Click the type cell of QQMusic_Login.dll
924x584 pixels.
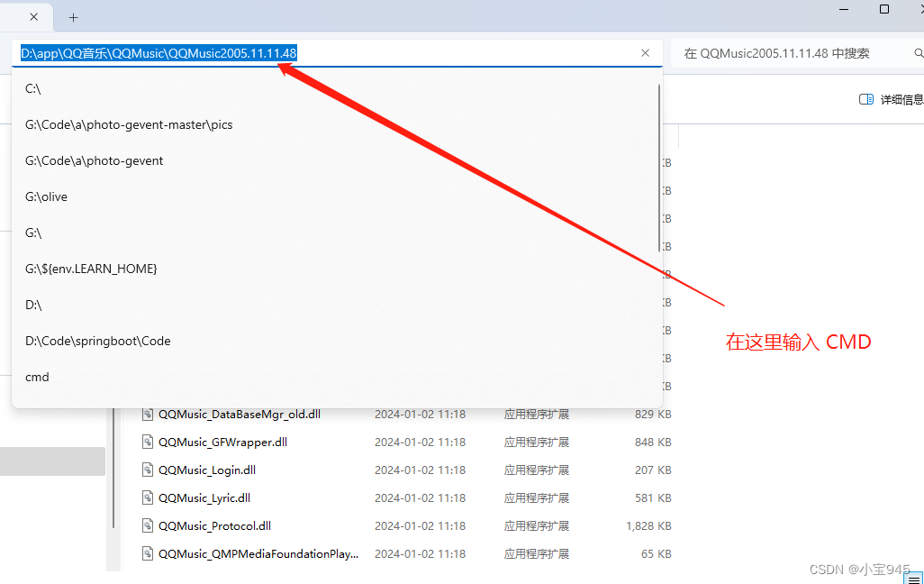click(x=536, y=470)
